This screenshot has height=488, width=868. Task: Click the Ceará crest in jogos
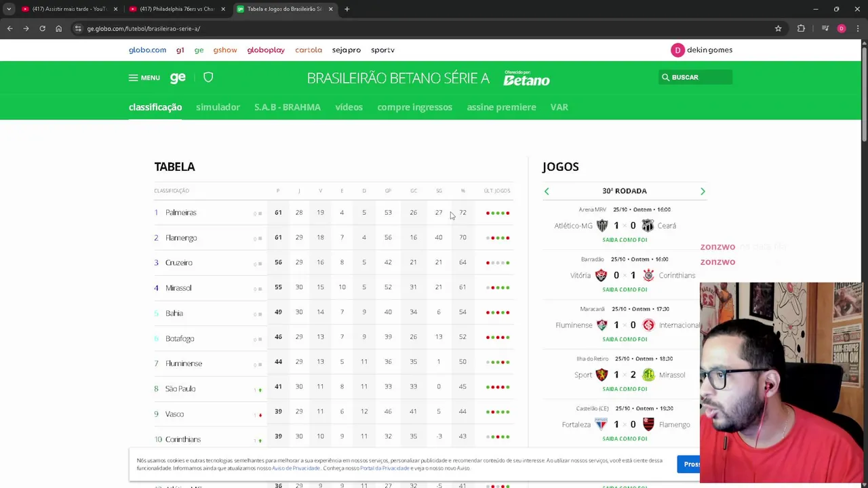(x=648, y=226)
